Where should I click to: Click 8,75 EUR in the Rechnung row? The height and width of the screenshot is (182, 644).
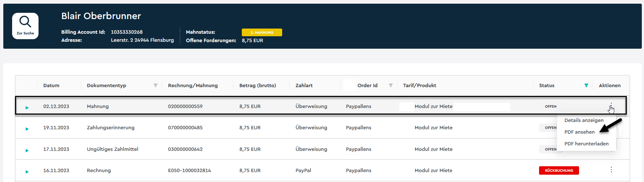pyautogui.click(x=250, y=170)
